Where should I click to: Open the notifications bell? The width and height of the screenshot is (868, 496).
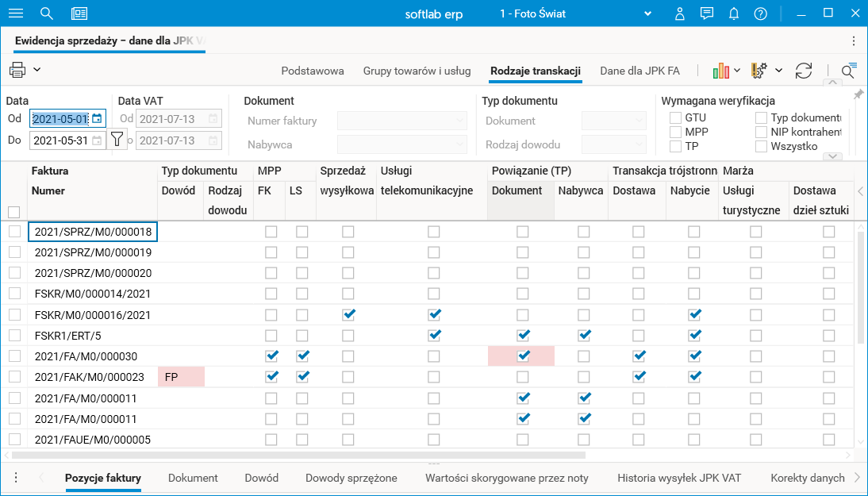(x=734, y=13)
